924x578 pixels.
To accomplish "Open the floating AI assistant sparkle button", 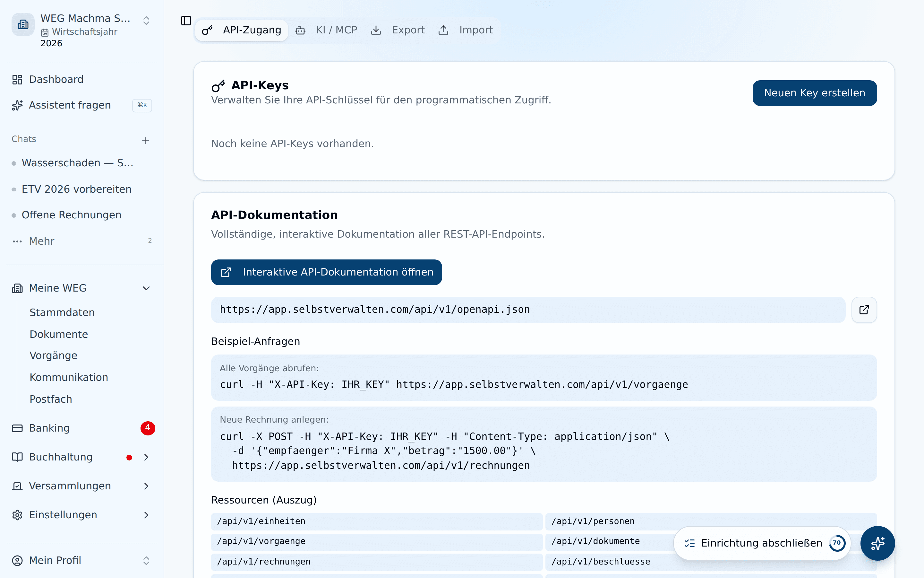I will [877, 543].
